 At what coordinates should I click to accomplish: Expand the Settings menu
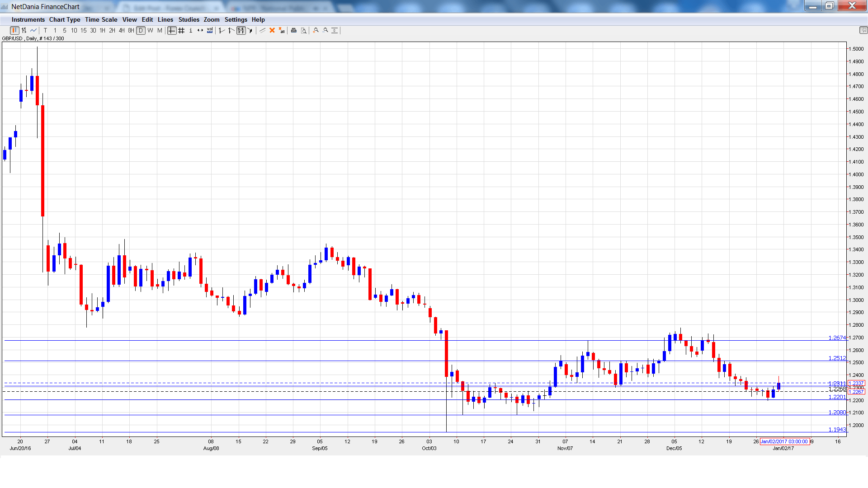[236, 20]
